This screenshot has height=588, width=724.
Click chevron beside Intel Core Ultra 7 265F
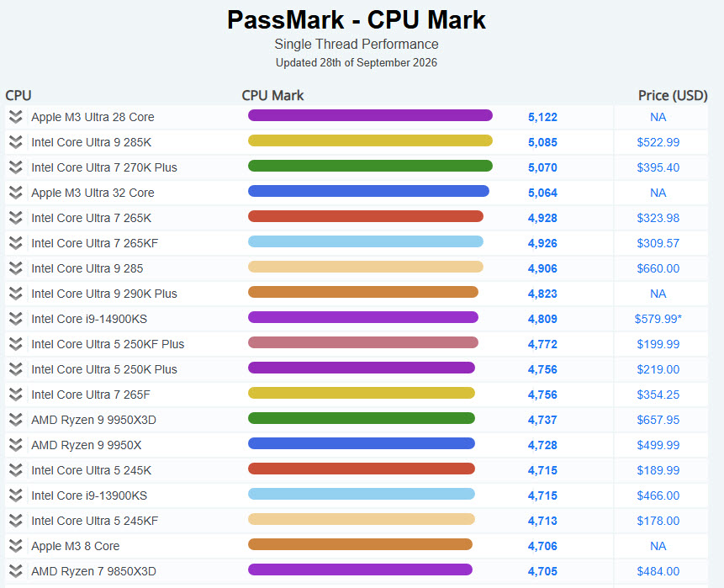16,395
